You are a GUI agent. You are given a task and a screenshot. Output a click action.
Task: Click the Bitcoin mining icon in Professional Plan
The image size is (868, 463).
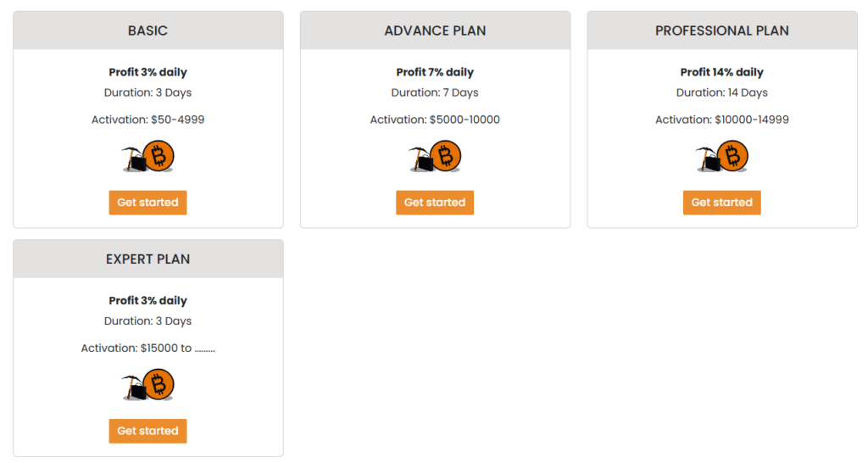(722, 157)
